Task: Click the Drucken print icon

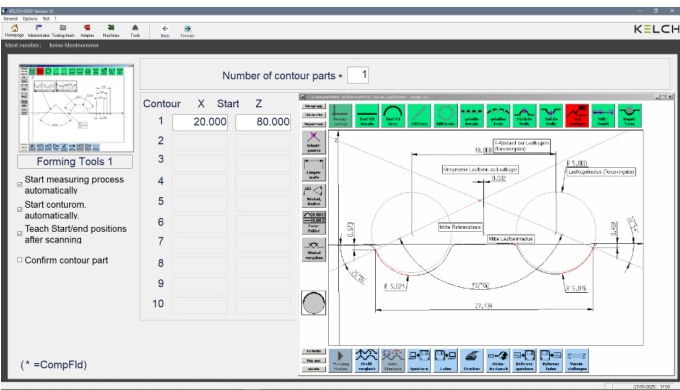Action: click(x=472, y=360)
